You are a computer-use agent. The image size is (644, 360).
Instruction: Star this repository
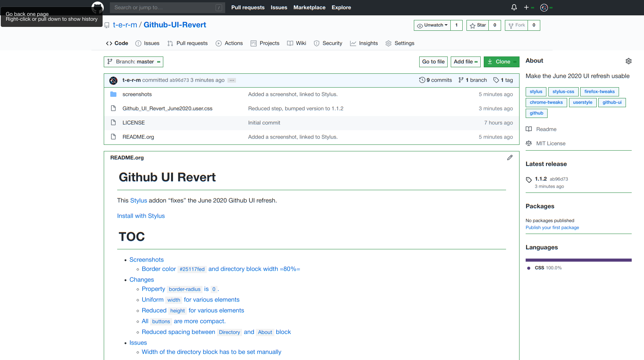point(478,25)
